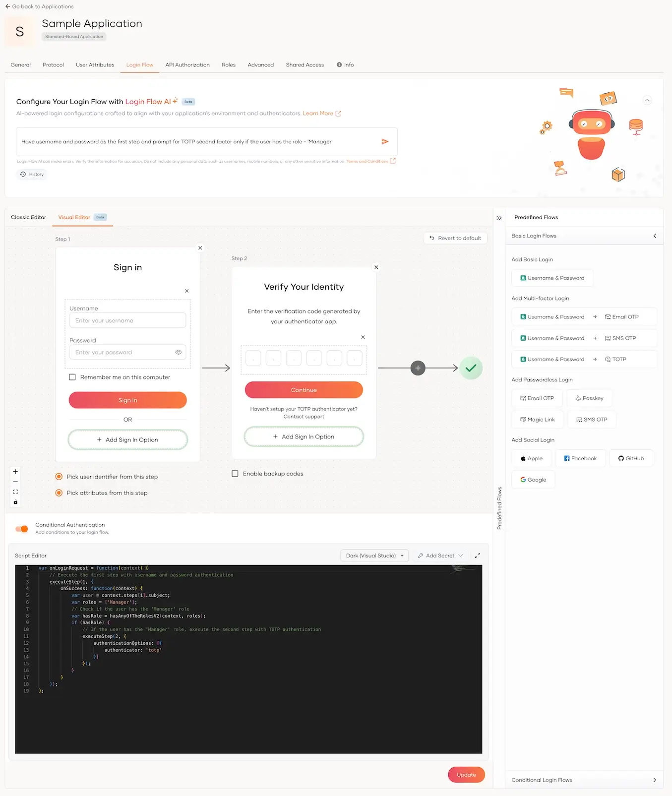Add Magic Link passwordless login
This screenshot has width=672, height=796.
coord(538,420)
